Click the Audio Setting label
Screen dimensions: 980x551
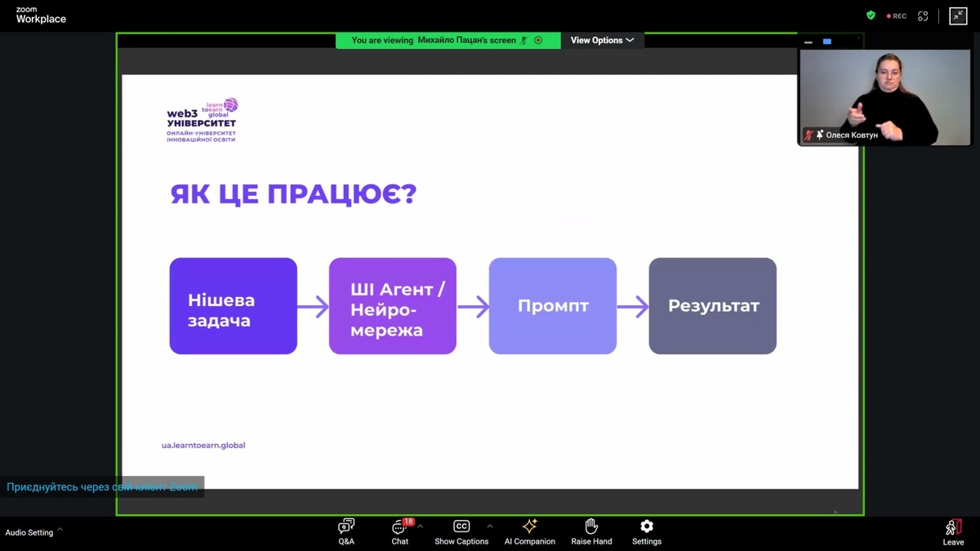(x=29, y=532)
